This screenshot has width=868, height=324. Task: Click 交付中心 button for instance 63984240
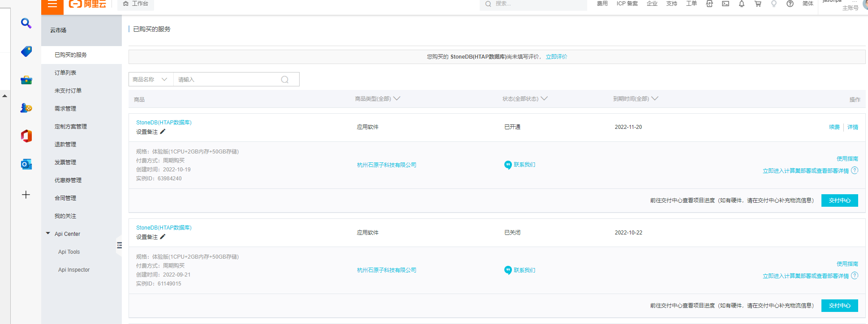click(840, 200)
